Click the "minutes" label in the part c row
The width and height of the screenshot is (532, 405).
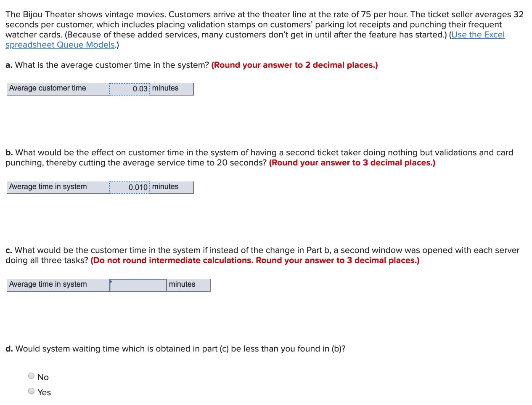pyautogui.click(x=182, y=285)
